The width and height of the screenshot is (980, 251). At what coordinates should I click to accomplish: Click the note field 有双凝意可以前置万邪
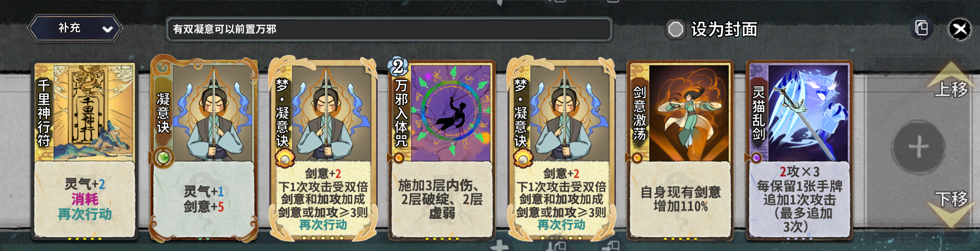tap(389, 29)
